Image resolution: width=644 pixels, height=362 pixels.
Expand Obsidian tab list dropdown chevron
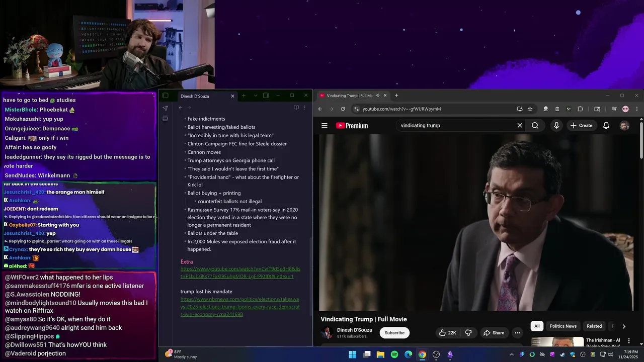click(x=256, y=96)
